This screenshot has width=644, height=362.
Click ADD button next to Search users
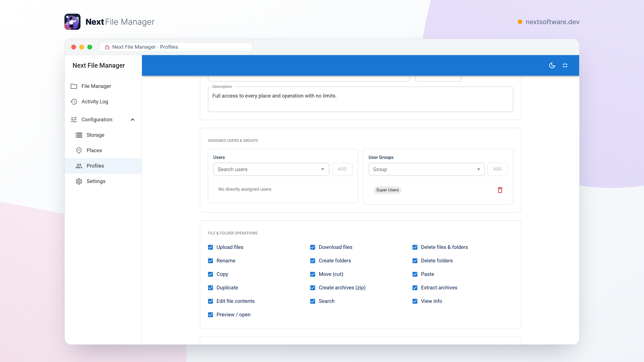(x=342, y=169)
